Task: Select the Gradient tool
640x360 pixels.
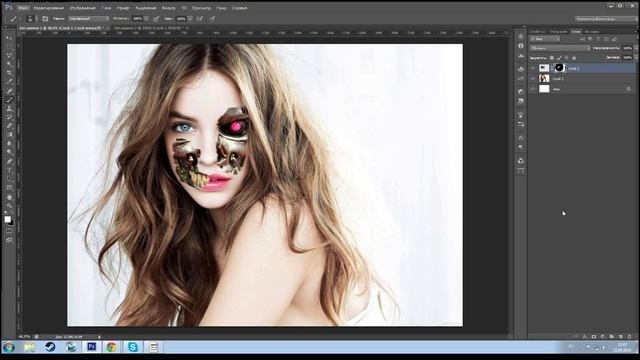Action: 9,134
